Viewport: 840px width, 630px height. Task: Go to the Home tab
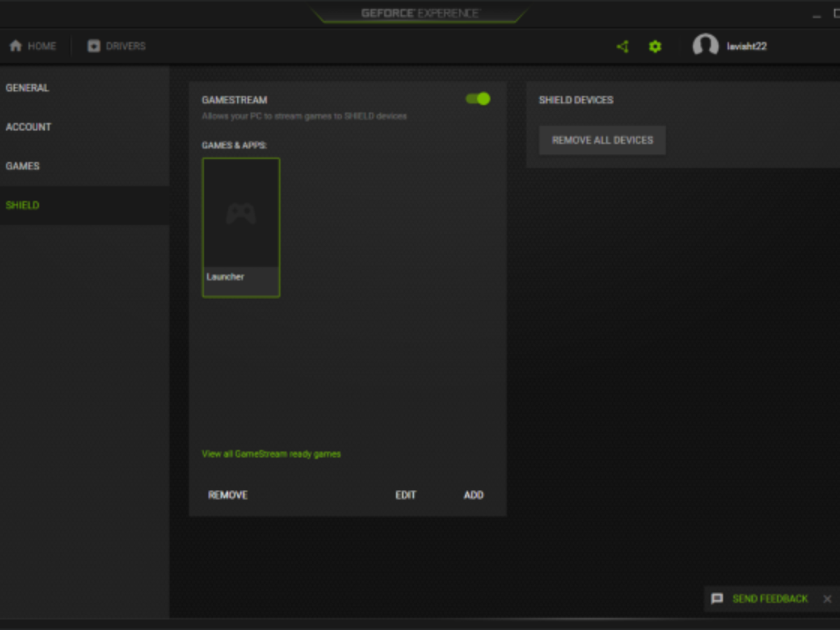32,46
